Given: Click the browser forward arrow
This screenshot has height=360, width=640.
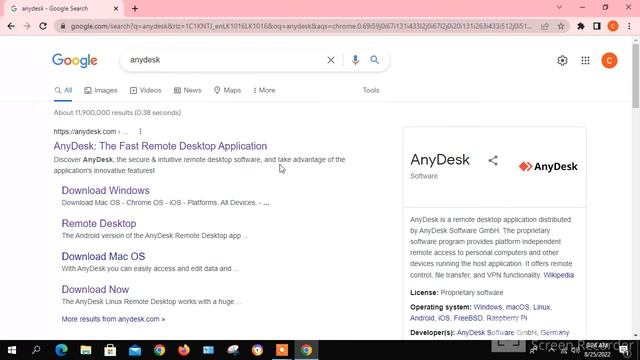Looking at the screenshot, I should (27, 26).
